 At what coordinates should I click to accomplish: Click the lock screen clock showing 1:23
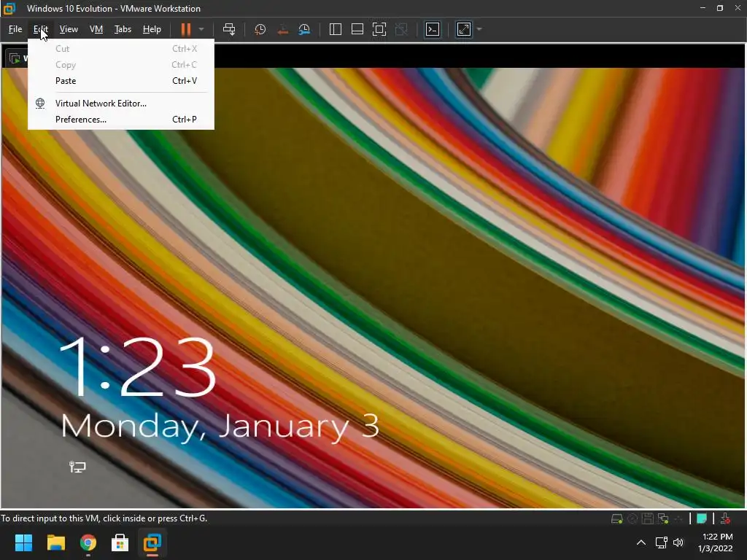[x=137, y=366]
